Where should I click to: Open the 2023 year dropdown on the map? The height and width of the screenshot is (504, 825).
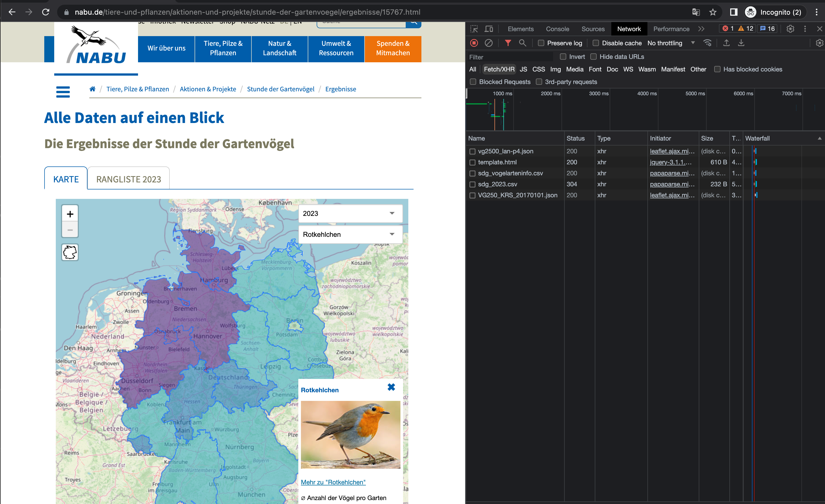click(x=350, y=213)
